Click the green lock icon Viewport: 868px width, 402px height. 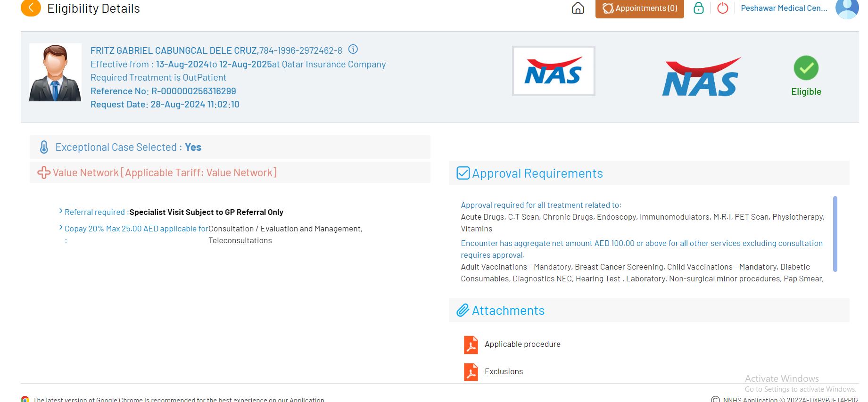(698, 8)
